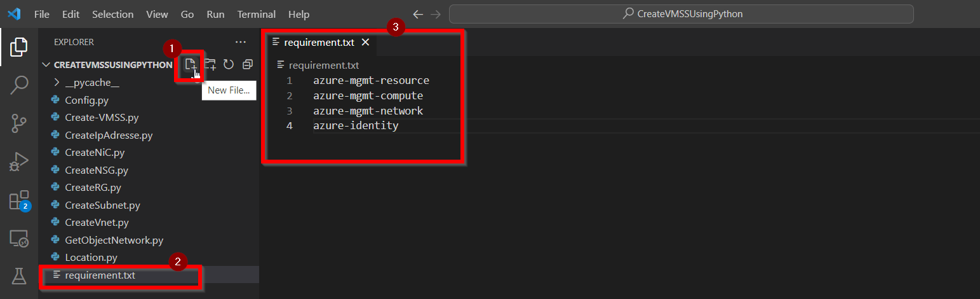The height and width of the screenshot is (299, 980).
Task: Open the Run and Debug view
Action: point(19,162)
